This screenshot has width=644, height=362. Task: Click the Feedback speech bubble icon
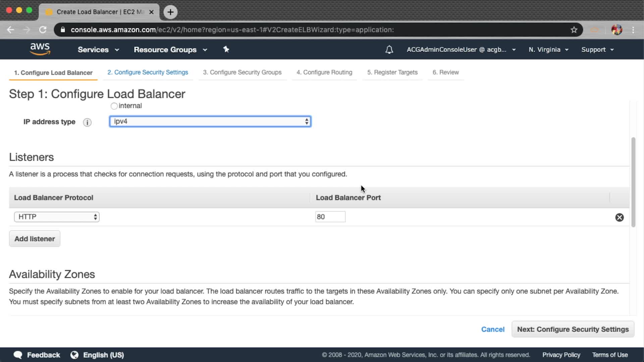click(x=18, y=355)
